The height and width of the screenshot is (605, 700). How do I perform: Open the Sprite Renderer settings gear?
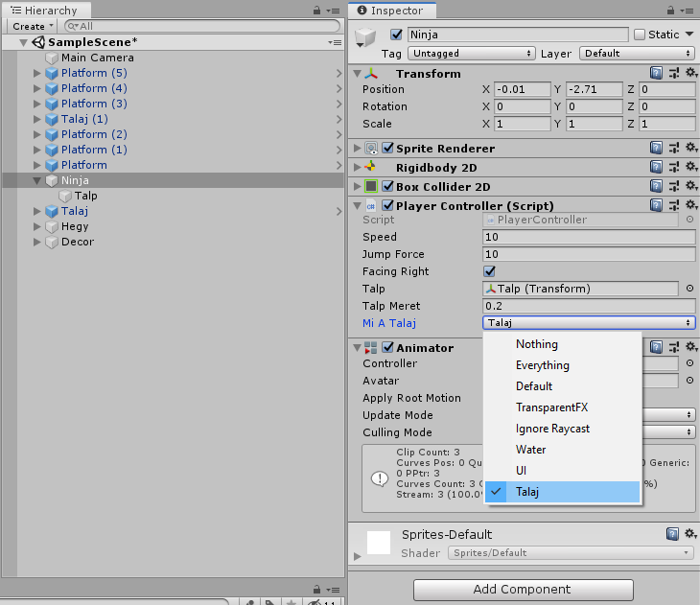(688, 148)
